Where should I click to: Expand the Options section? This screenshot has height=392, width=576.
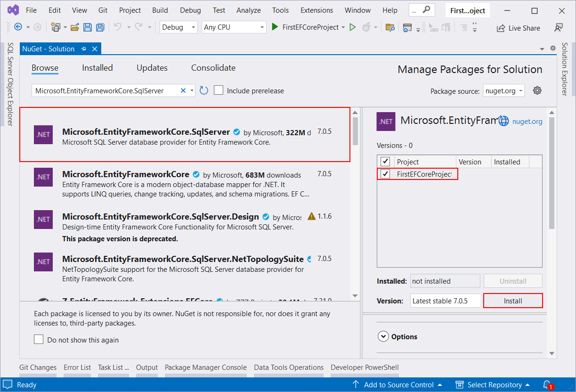coord(383,336)
